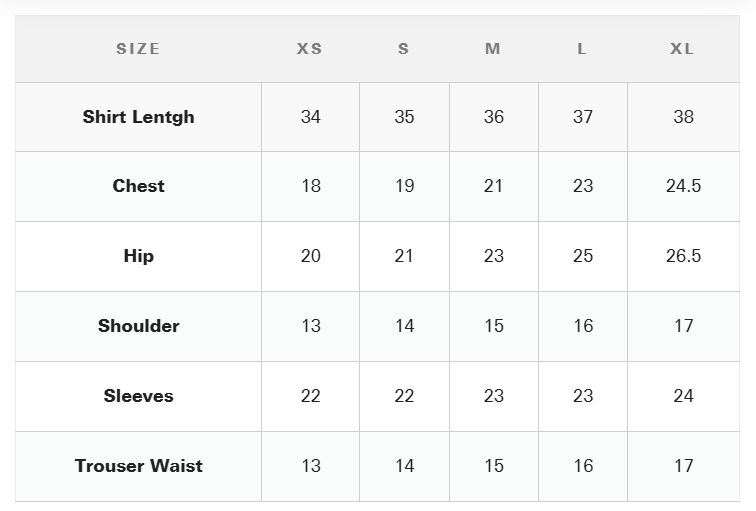Click the Shoulder row label
This screenshot has width=756, height=511.
point(138,326)
